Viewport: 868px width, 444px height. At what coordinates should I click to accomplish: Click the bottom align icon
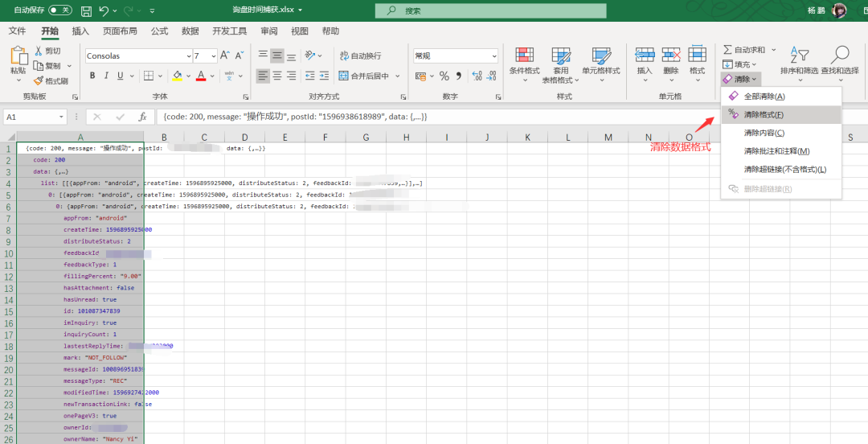coord(291,55)
